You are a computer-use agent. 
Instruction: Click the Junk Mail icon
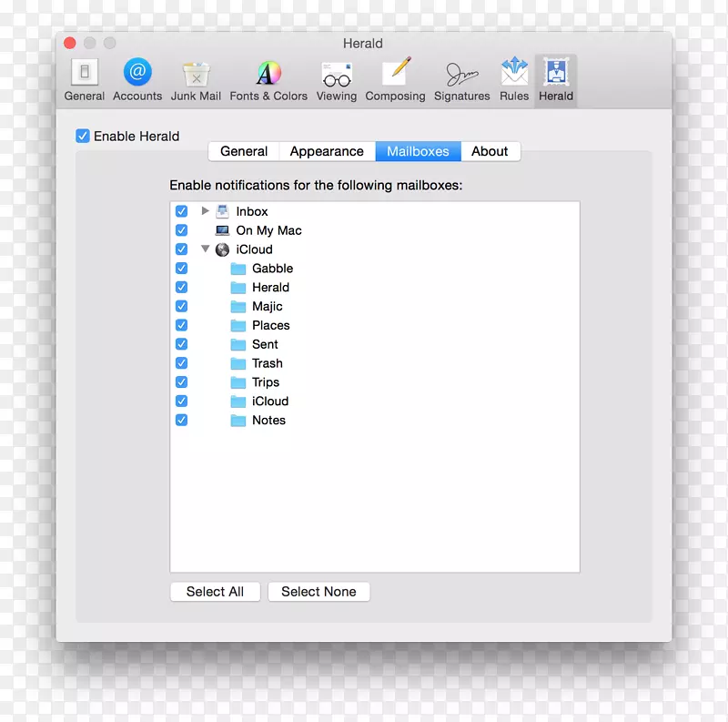(x=196, y=78)
